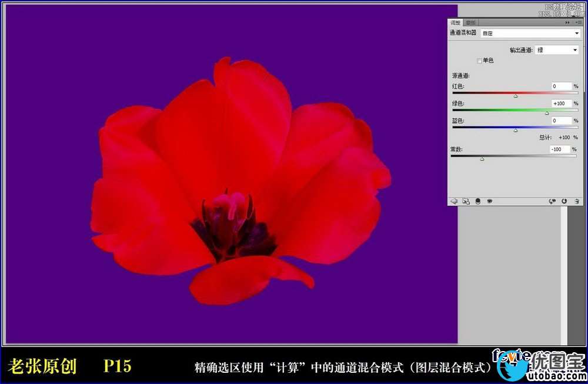588x384 pixels.
Task: Click the 源通道 label
Action: point(460,76)
